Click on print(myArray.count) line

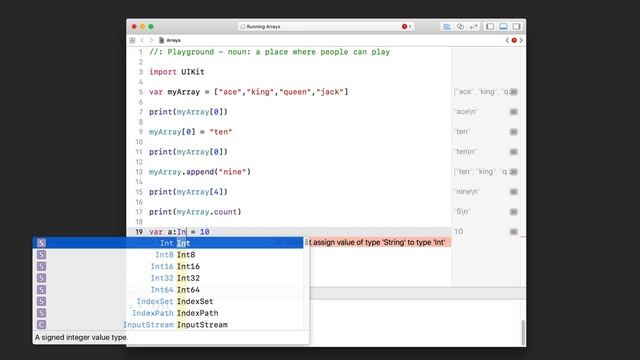tap(195, 212)
